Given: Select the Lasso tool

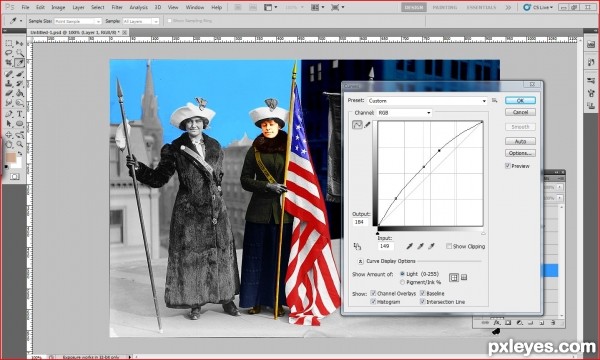Looking at the screenshot, I should point(9,53).
